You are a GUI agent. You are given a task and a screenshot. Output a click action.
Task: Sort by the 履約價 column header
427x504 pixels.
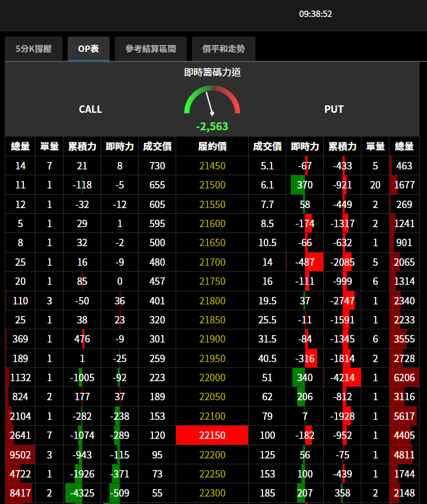(212, 147)
